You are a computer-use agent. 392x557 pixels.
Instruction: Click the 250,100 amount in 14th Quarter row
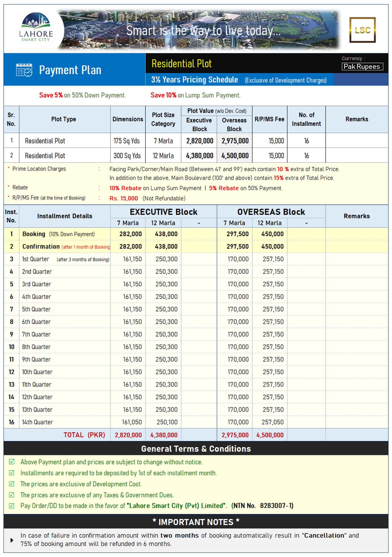click(167, 422)
